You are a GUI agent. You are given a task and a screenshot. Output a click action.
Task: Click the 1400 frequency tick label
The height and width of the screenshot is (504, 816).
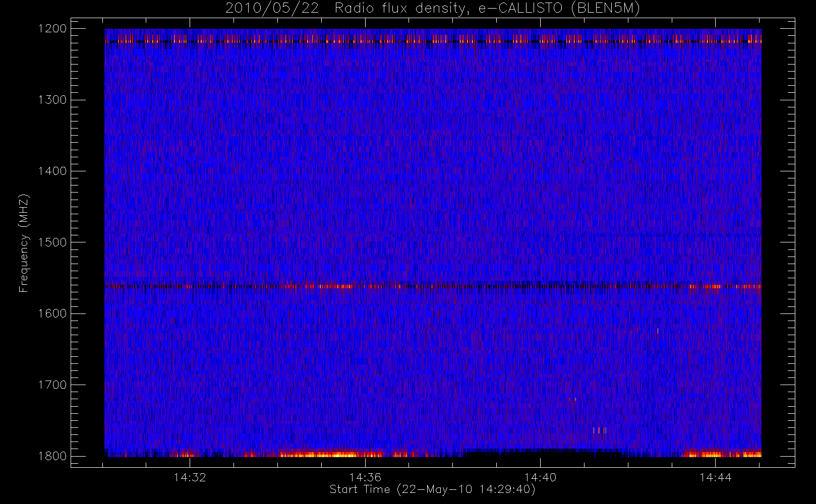52,171
